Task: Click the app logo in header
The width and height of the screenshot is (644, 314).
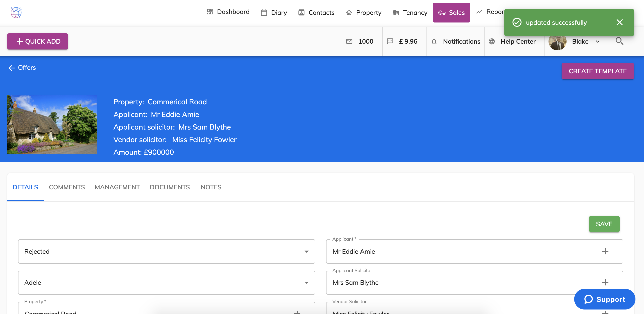Action: click(x=16, y=13)
